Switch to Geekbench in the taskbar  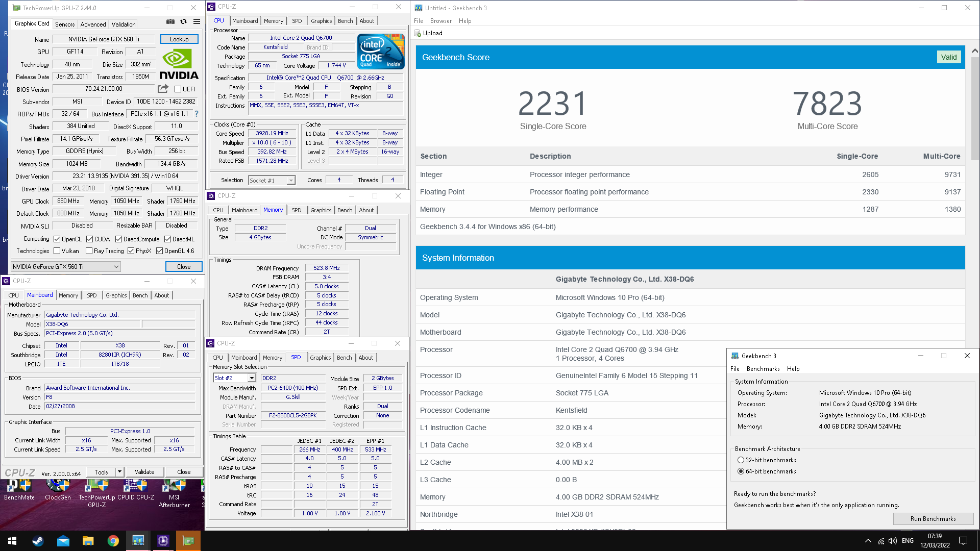tap(138, 541)
